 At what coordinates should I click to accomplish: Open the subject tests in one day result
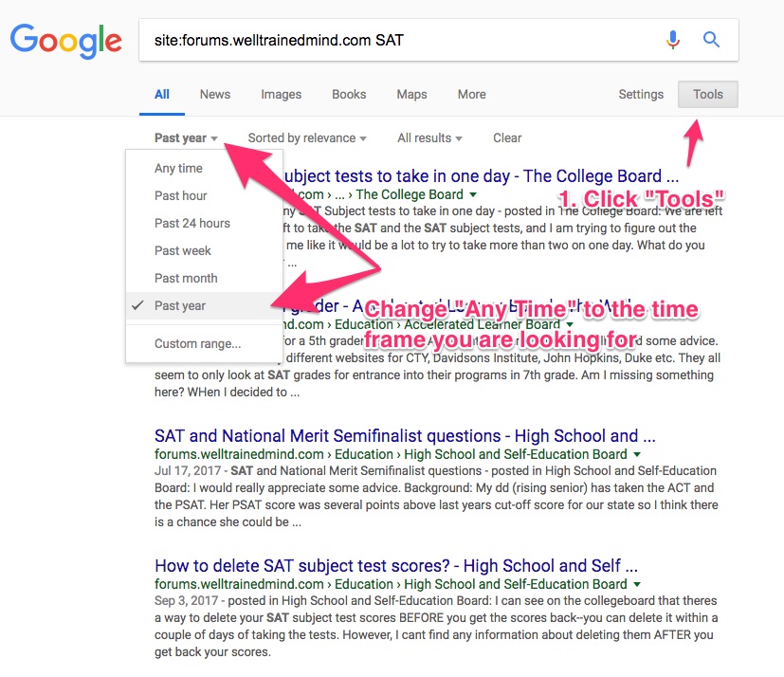tap(480, 176)
